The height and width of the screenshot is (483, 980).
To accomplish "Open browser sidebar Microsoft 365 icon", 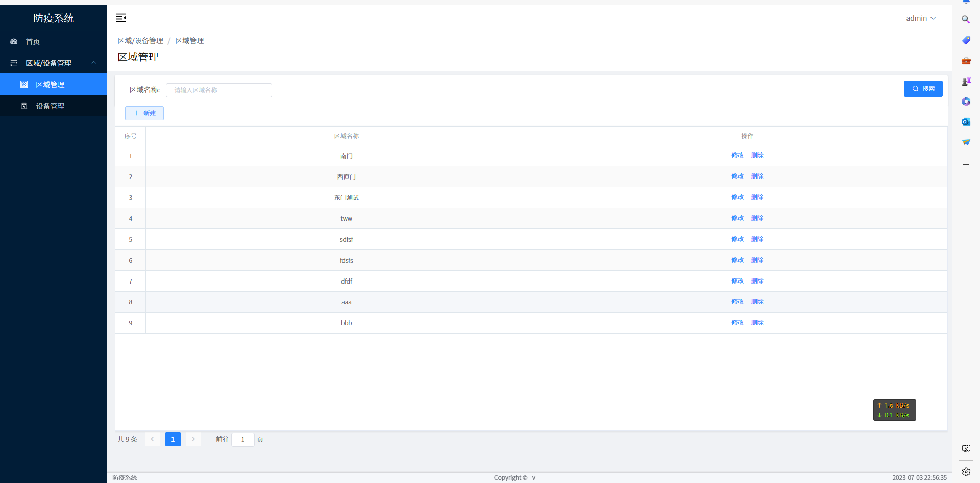I will pyautogui.click(x=966, y=101).
